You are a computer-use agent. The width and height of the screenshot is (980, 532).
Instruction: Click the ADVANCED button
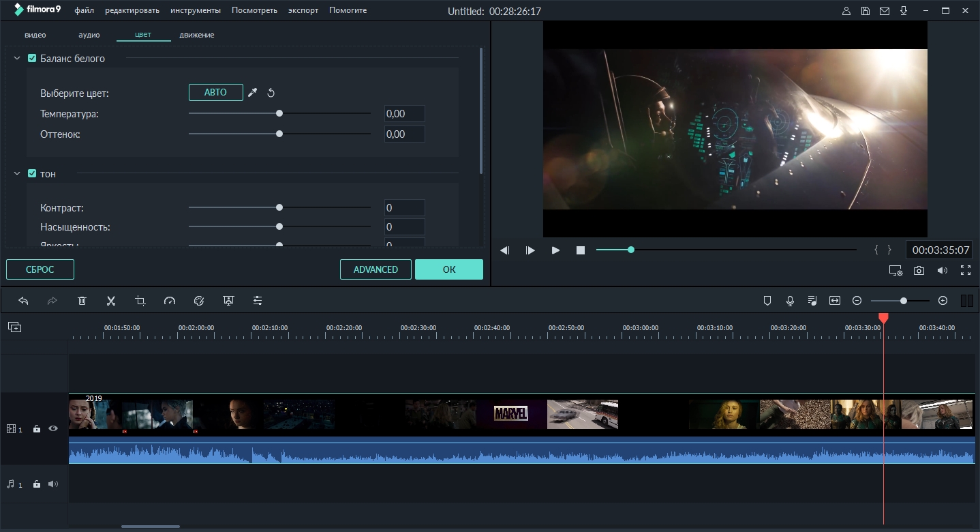[376, 269]
